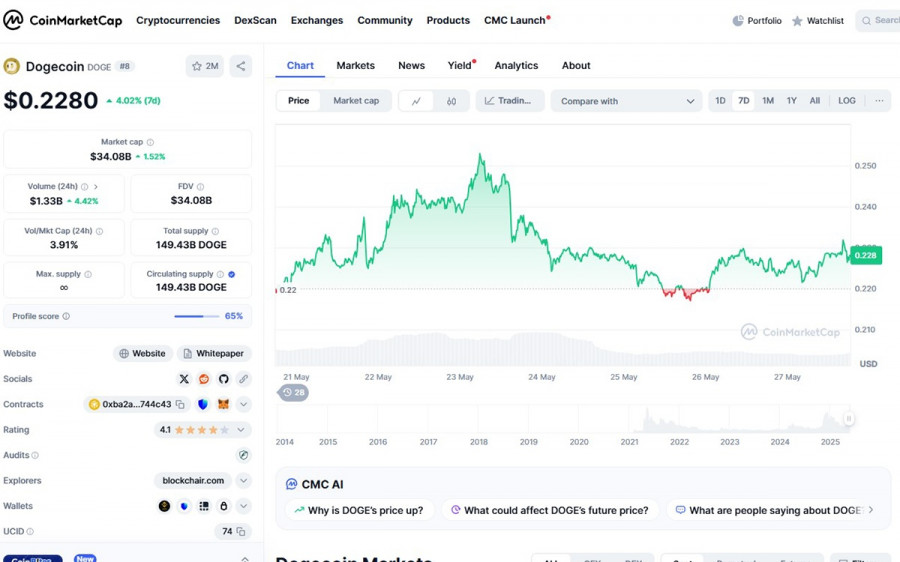Open the Audits shield icon
Screen dimensions: 900x562
point(243,455)
